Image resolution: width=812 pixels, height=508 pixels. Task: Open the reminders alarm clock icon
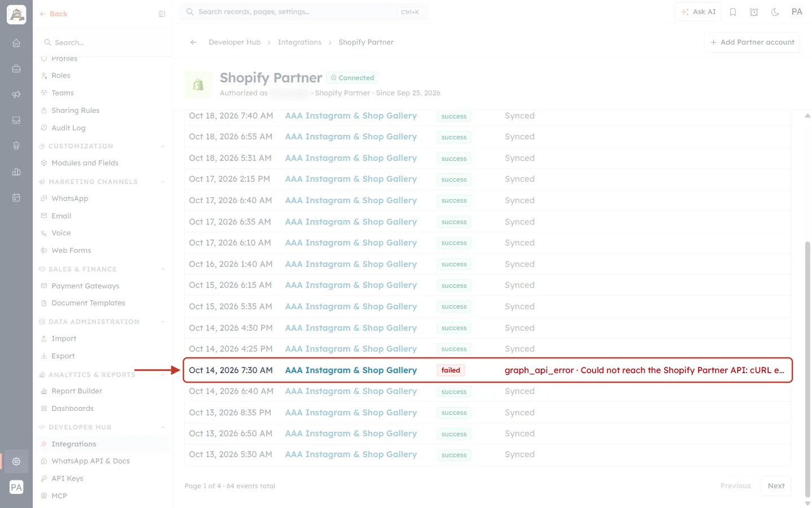[x=754, y=12]
